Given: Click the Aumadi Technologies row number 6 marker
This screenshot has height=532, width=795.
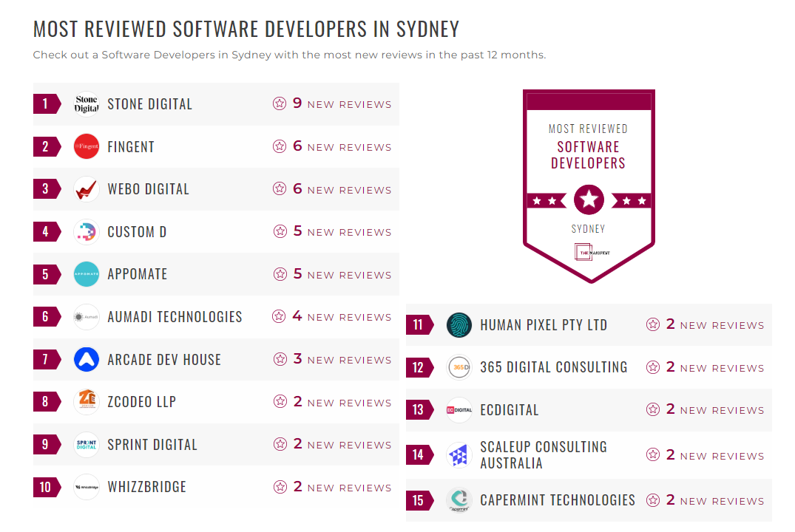Looking at the screenshot, I should pyautogui.click(x=44, y=316).
